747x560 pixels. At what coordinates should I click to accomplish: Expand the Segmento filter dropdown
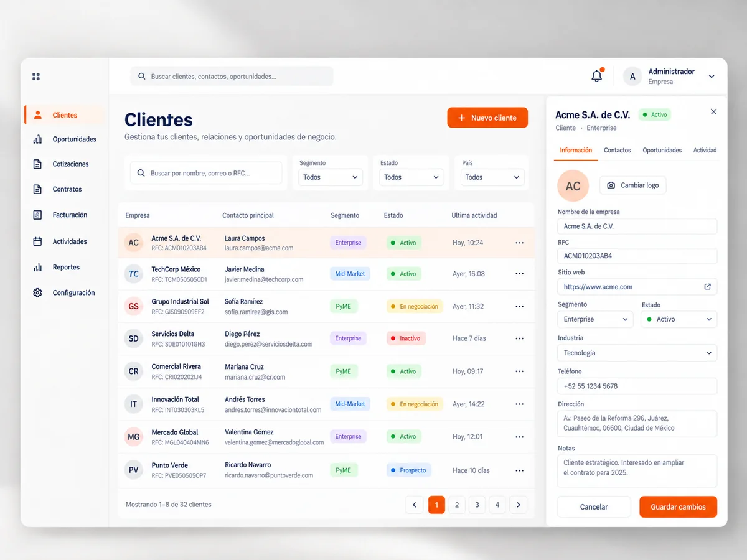click(x=331, y=177)
